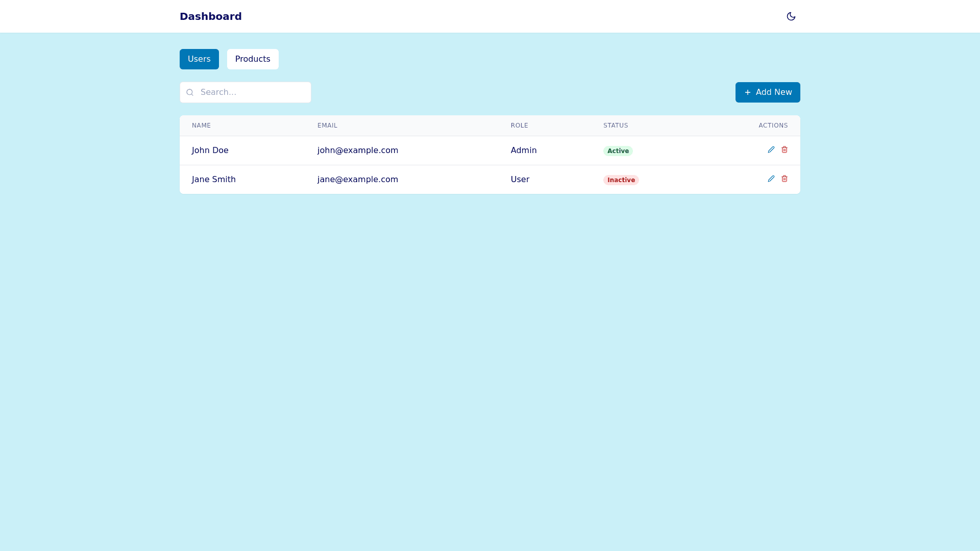This screenshot has height=551, width=980.
Task: Switch to the Products tab
Action: pyautogui.click(x=252, y=59)
